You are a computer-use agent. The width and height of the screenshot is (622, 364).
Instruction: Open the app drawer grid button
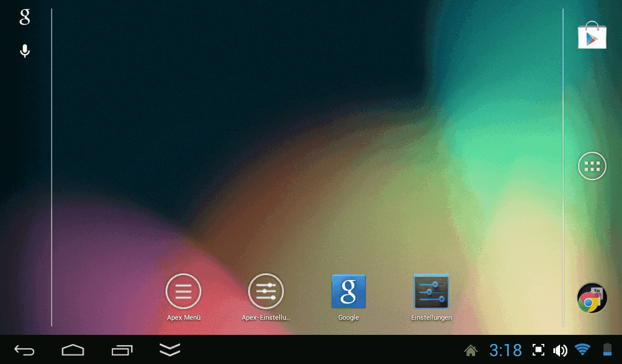click(x=592, y=166)
